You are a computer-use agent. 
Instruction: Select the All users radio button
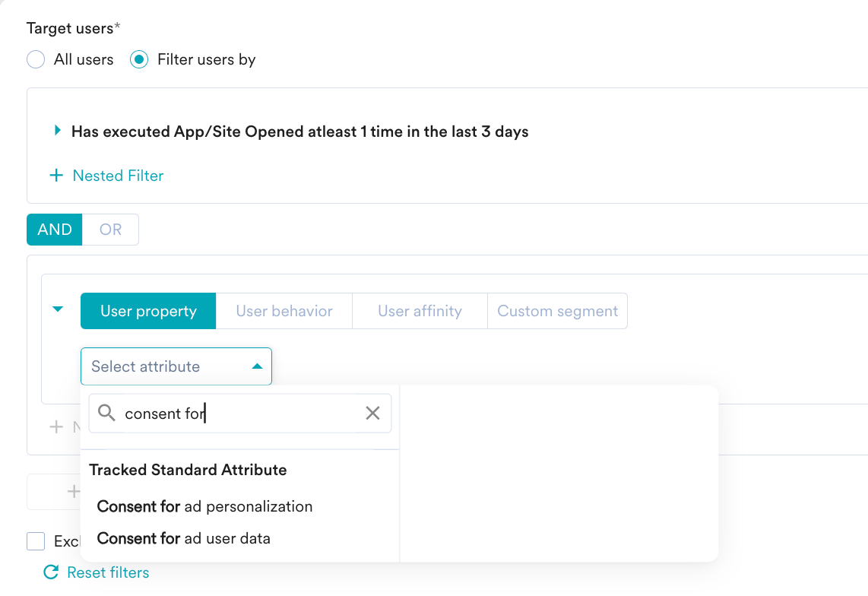pyautogui.click(x=36, y=59)
